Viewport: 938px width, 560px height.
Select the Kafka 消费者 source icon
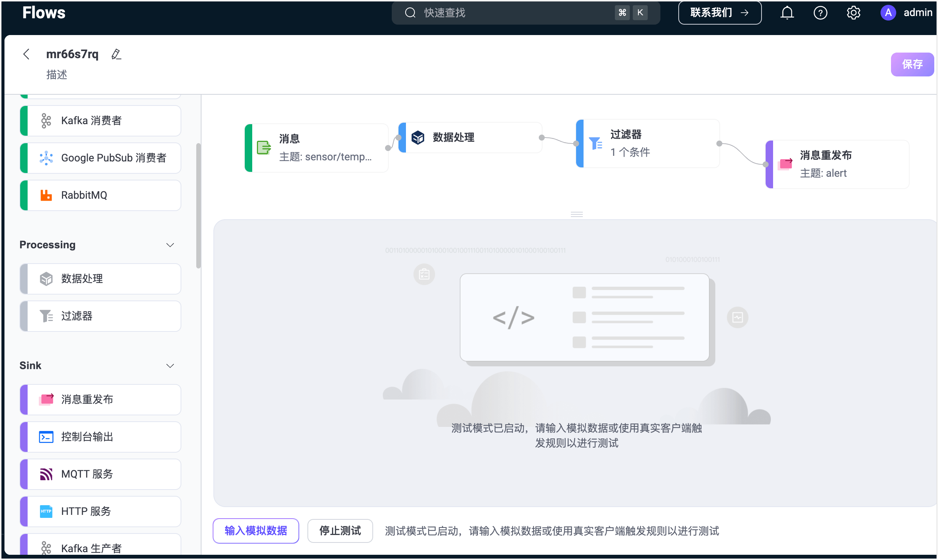[46, 120]
